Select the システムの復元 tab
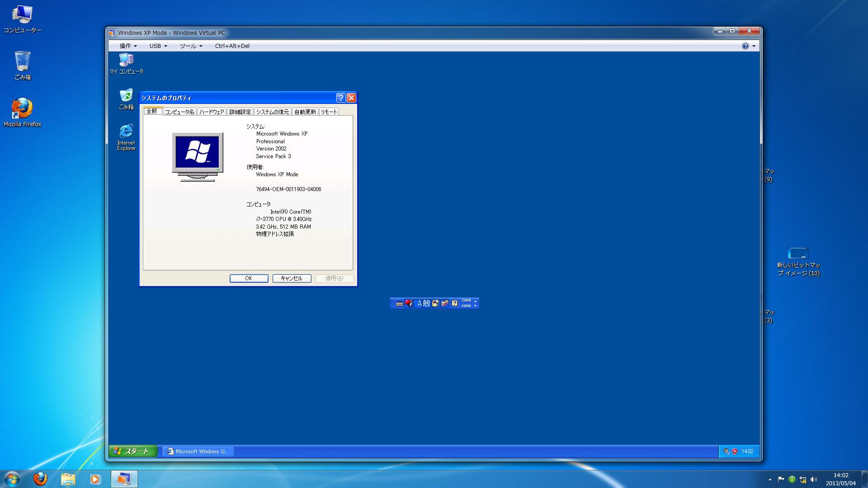Image resolution: width=868 pixels, height=488 pixels. [272, 112]
